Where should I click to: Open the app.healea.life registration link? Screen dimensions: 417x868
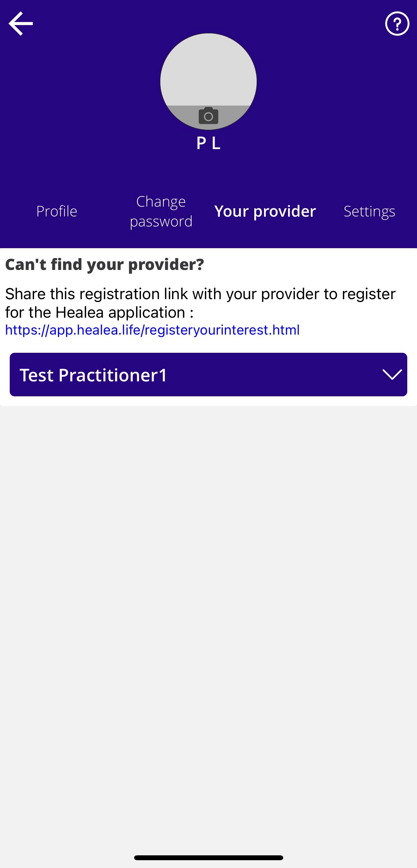pos(152,330)
